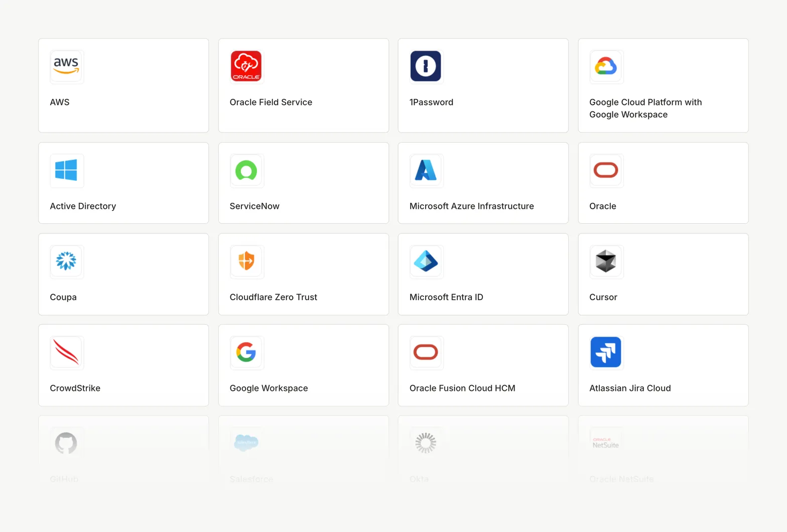Click the icon on the plain Oracle card
Image resolution: width=787 pixels, height=532 pixels.
coord(606,170)
